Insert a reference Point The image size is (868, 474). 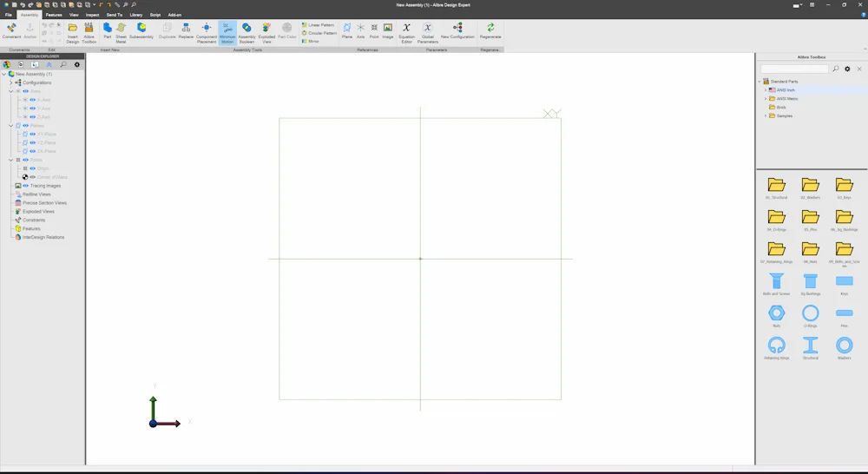click(374, 31)
